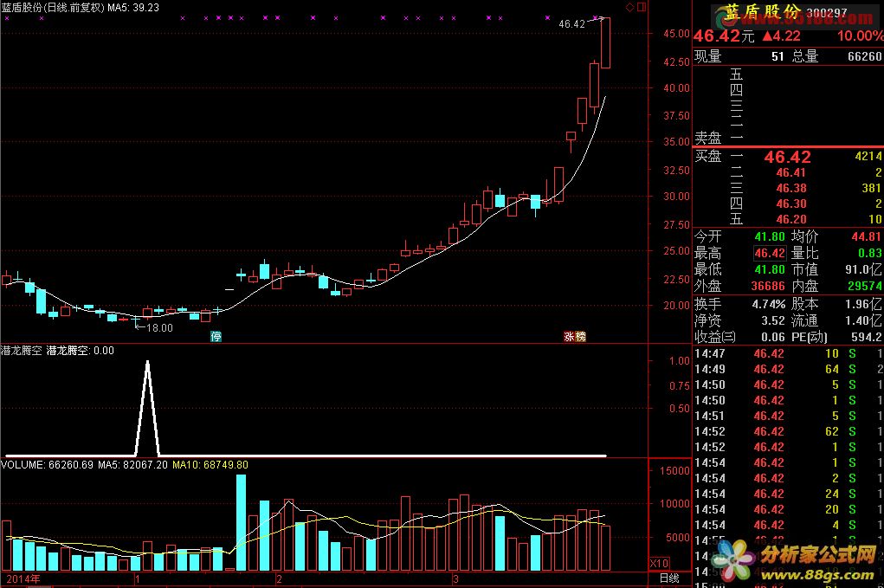This screenshot has height=588, width=884.
Task: Click the yellow MA10: 68749.80 value
Action: tap(210, 465)
